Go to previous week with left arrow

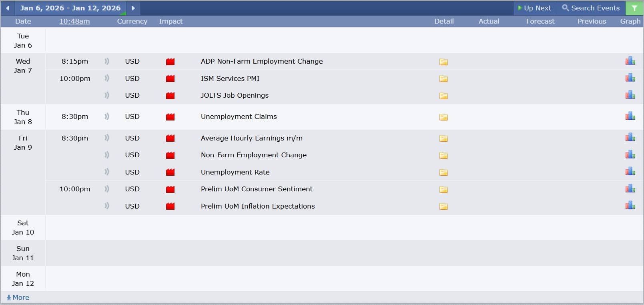8,8
